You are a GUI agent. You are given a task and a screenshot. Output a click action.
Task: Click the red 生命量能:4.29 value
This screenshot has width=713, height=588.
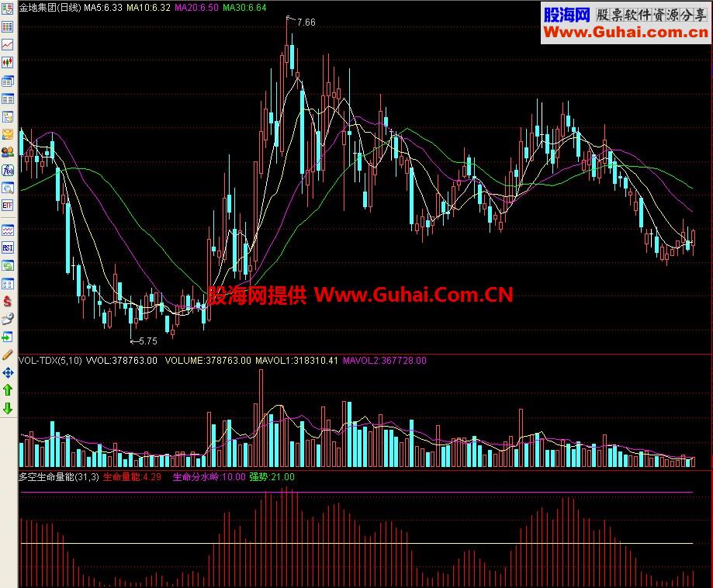[x=133, y=477]
